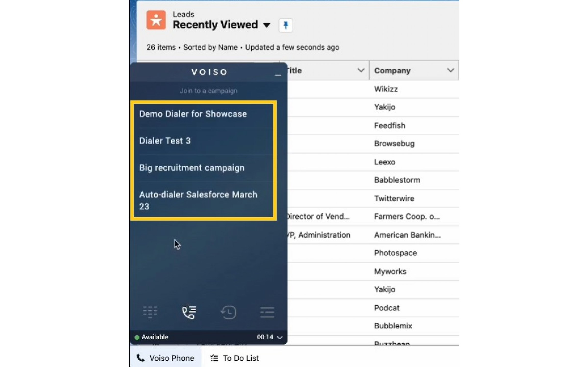This screenshot has width=588, height=367.
Task: Expand the Title column menu chevron
Action: [361, 70]
